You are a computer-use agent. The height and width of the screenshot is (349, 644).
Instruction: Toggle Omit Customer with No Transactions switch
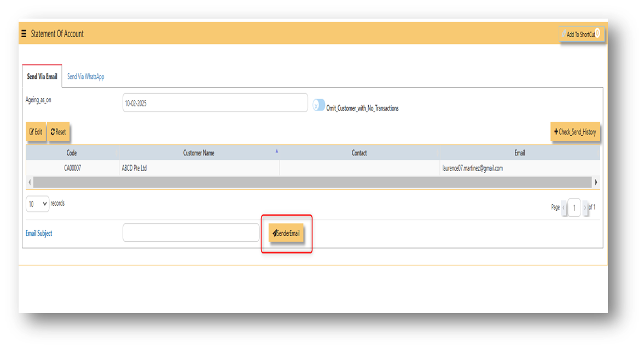(318, 105)
